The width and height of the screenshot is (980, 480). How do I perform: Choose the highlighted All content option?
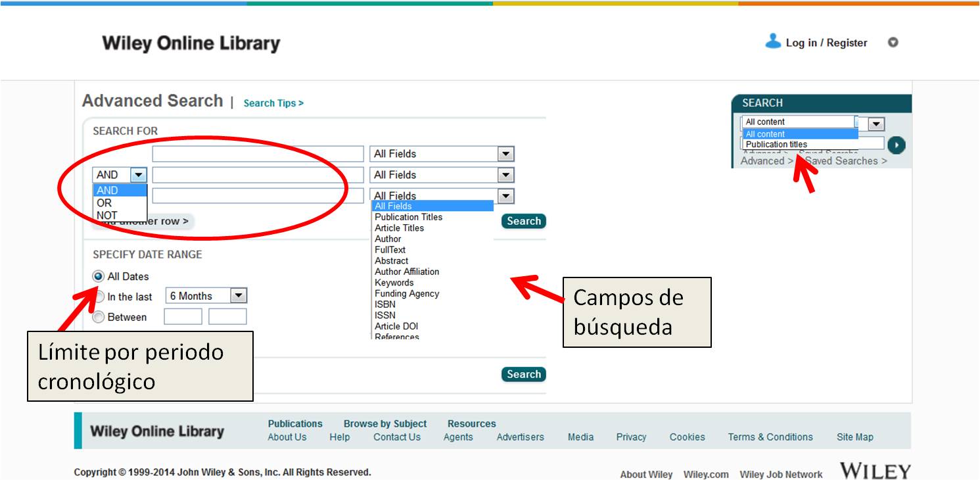coord(801,134)
